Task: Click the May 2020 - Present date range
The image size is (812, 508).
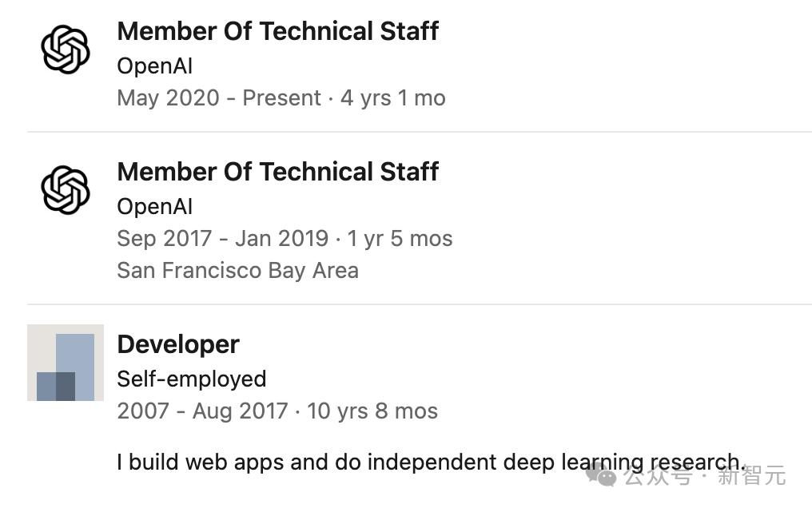Action: (x=219, y=97)
